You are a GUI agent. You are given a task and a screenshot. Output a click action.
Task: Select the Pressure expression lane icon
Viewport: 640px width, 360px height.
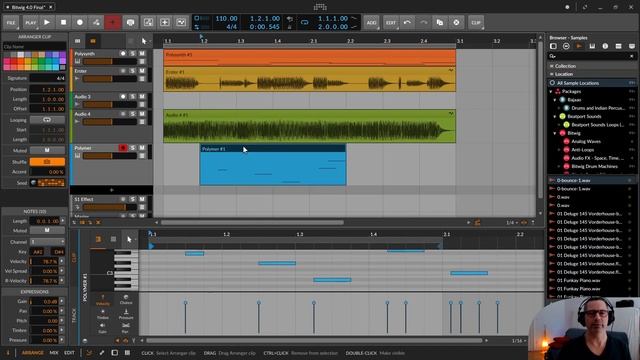click(x=126, y=314)
